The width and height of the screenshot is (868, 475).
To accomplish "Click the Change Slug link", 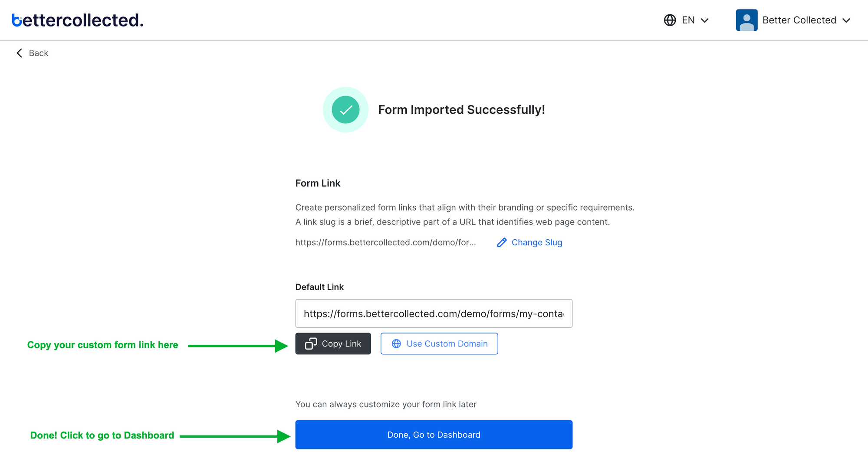I will tap(537, 242).
